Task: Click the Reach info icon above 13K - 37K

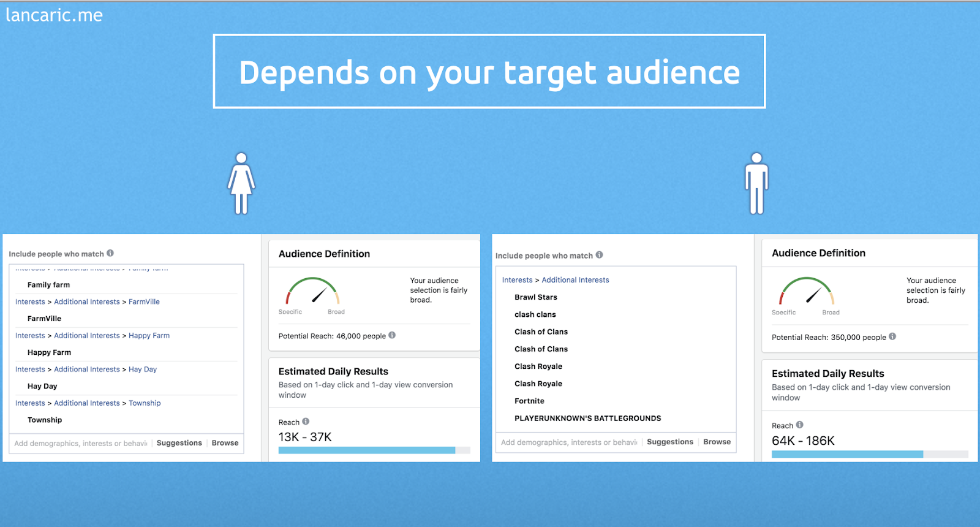Action: (306, 422)
